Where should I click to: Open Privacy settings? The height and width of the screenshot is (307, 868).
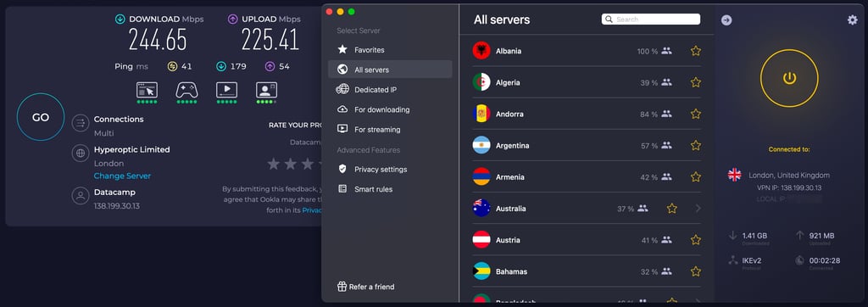390,169
